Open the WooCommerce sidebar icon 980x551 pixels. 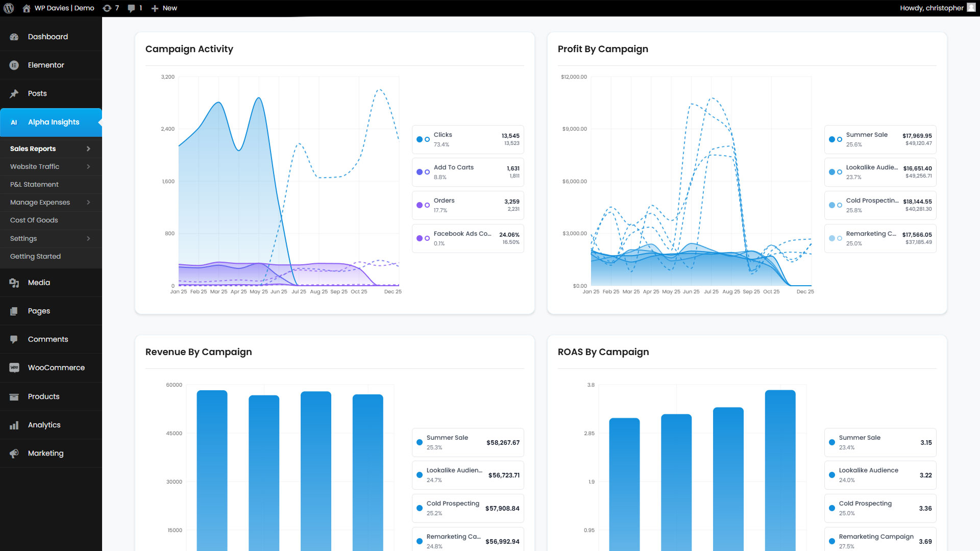(x=14, y=368)
